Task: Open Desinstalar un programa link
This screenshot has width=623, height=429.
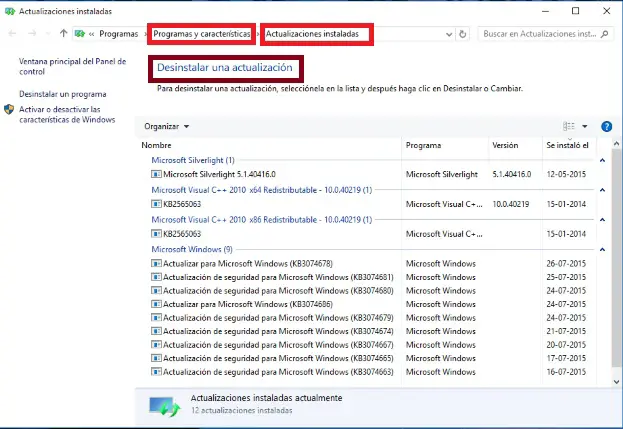Action: (x=63, y=94)
